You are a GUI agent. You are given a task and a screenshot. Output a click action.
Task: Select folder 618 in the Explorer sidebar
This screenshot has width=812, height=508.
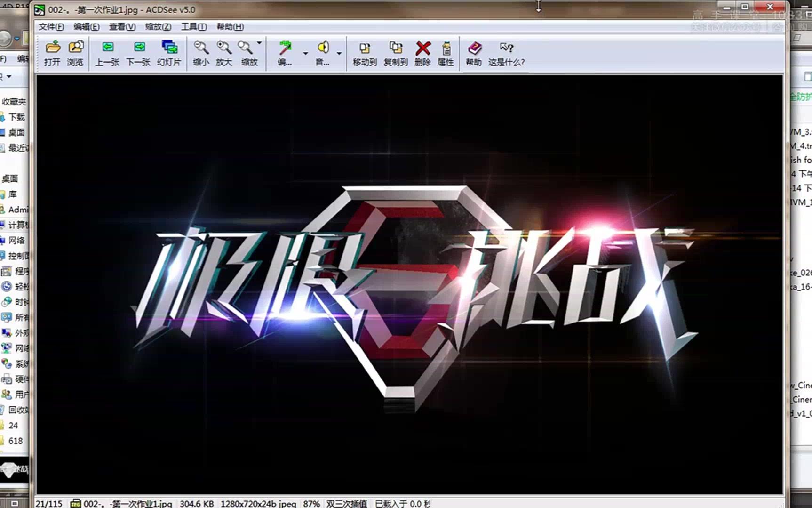coord(16,441)
